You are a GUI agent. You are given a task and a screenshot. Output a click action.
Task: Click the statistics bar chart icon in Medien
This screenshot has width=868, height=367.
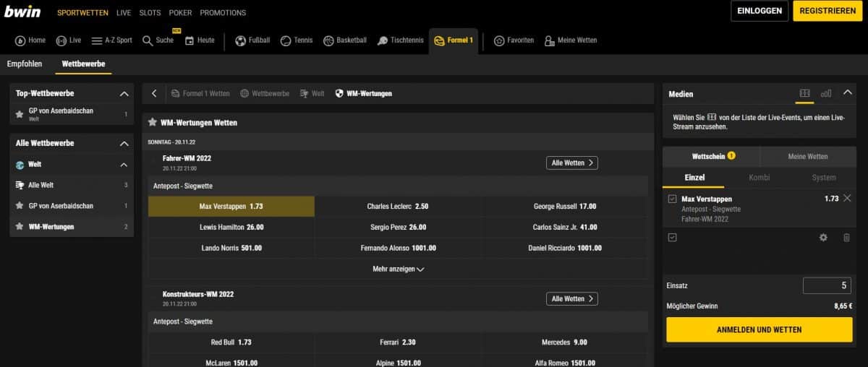pos(826,93)
